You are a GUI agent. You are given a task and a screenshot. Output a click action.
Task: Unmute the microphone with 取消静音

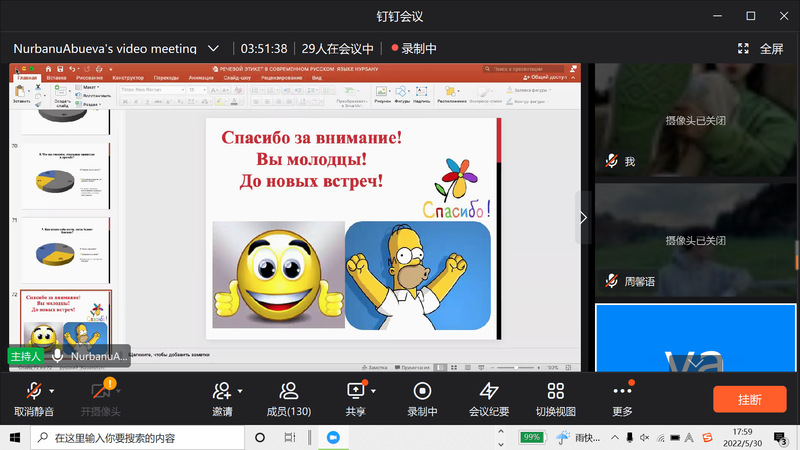click(x=34, y=399)
